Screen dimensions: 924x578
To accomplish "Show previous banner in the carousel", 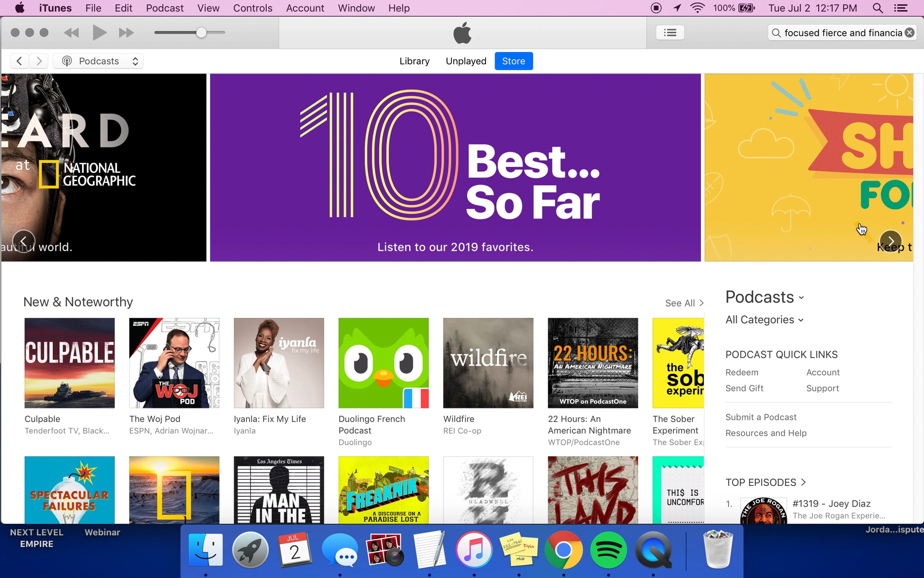I will [x=24, y=241].
